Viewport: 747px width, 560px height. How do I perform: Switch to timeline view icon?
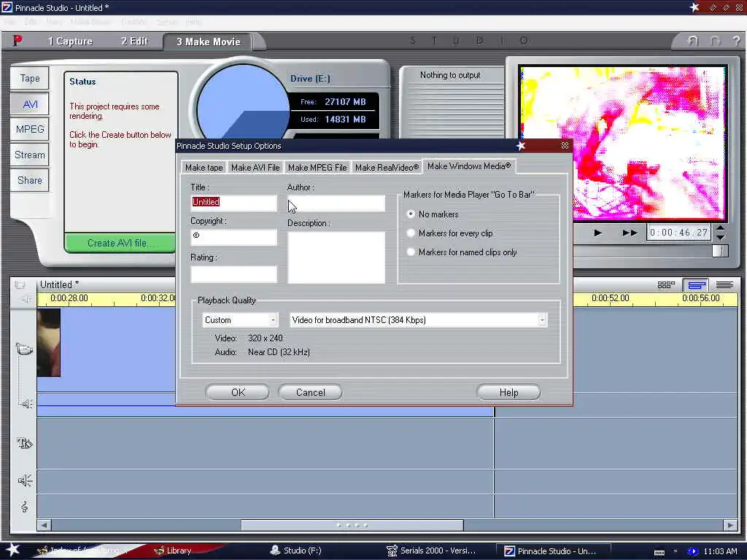click(696, 285)
